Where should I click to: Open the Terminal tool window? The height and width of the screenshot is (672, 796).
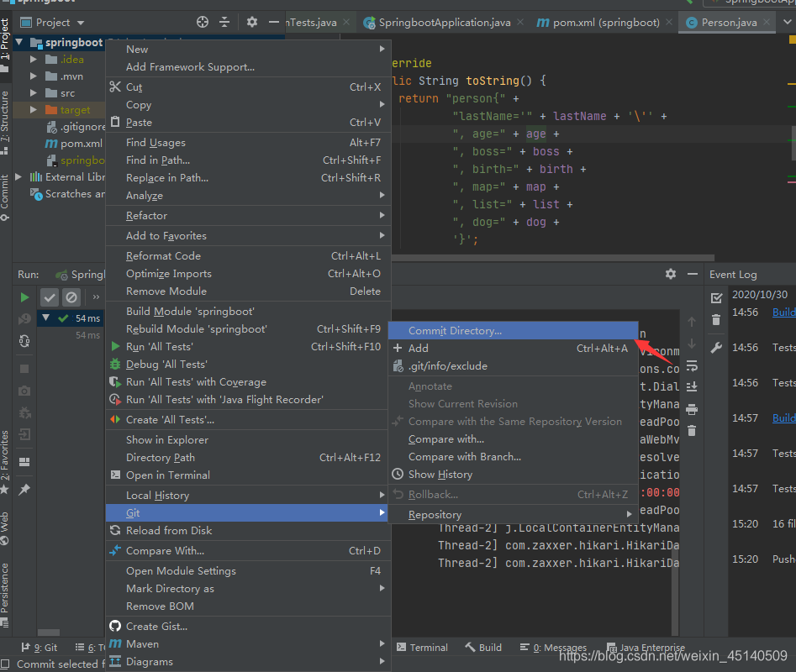point(422,647)
